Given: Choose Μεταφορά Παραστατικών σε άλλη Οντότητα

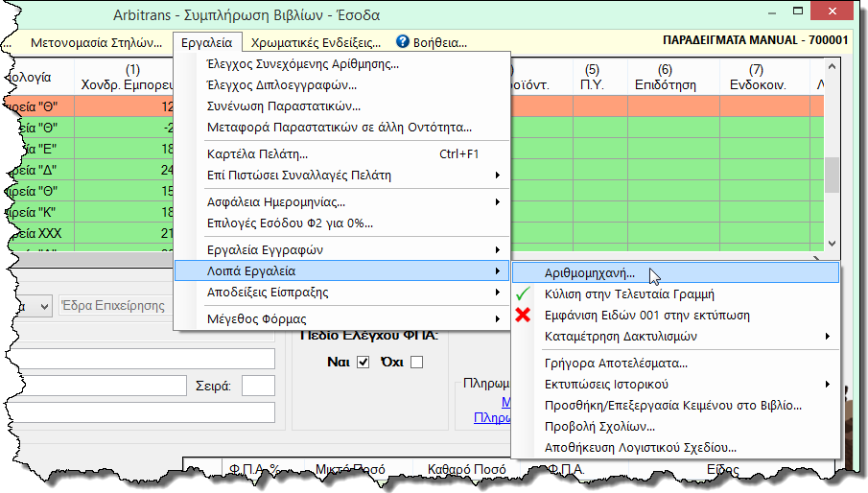Looking at the screenshot, I should point(341,128).
